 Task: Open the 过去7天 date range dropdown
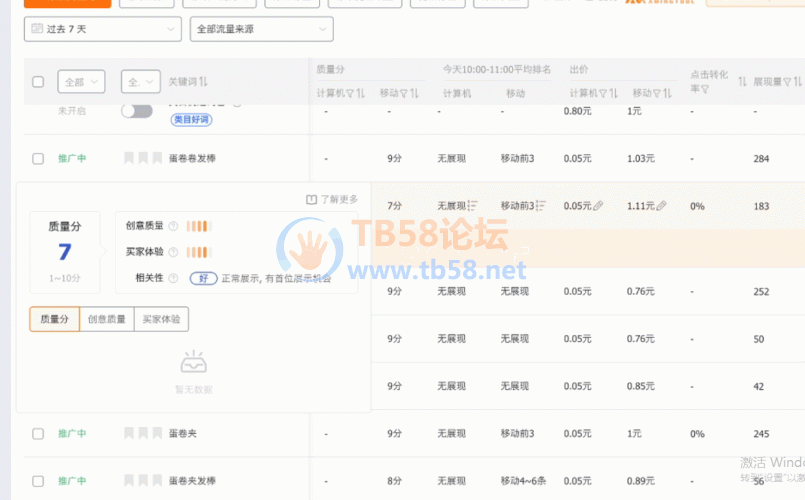(x=102, y=29)
